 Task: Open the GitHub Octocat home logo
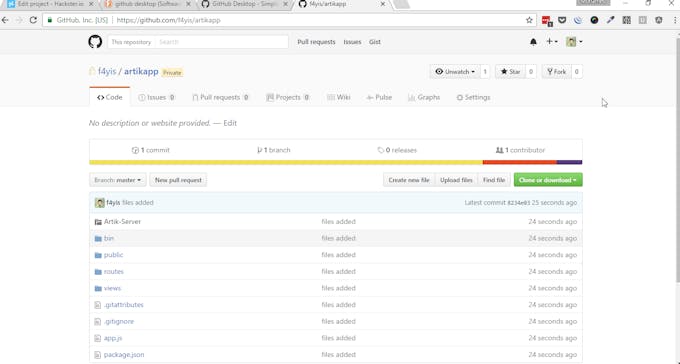tap(95, 42)
